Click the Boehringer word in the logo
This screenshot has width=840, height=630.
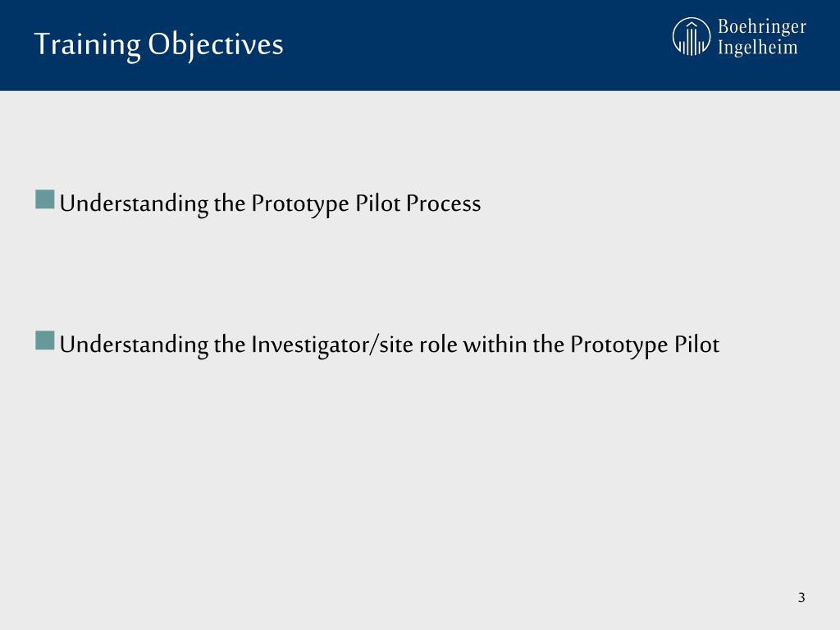762,27
